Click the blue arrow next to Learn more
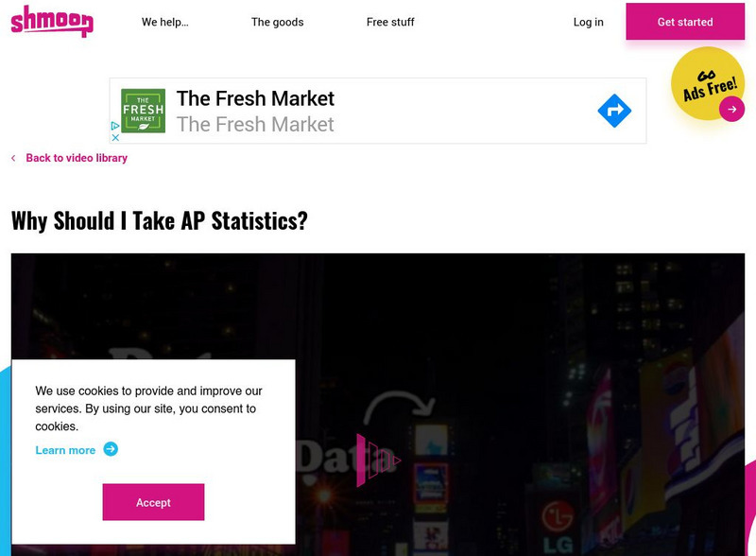 pyautogui.click(x=111, y=449)
